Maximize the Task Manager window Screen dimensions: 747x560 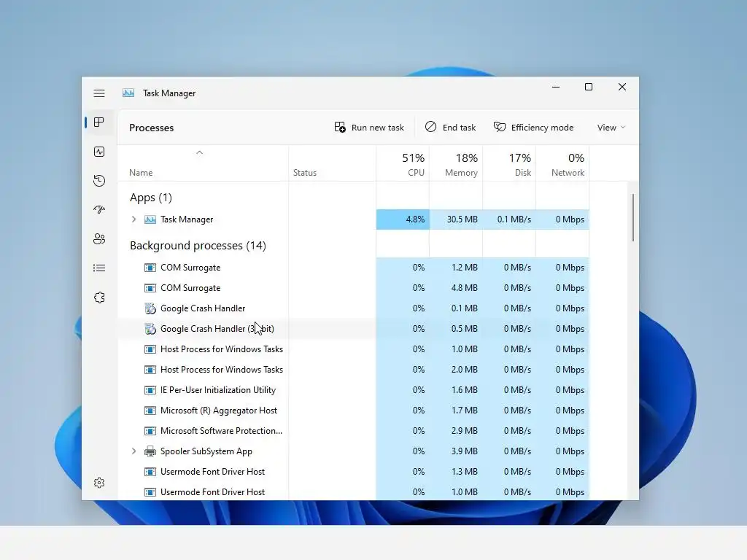click(589, 87)
